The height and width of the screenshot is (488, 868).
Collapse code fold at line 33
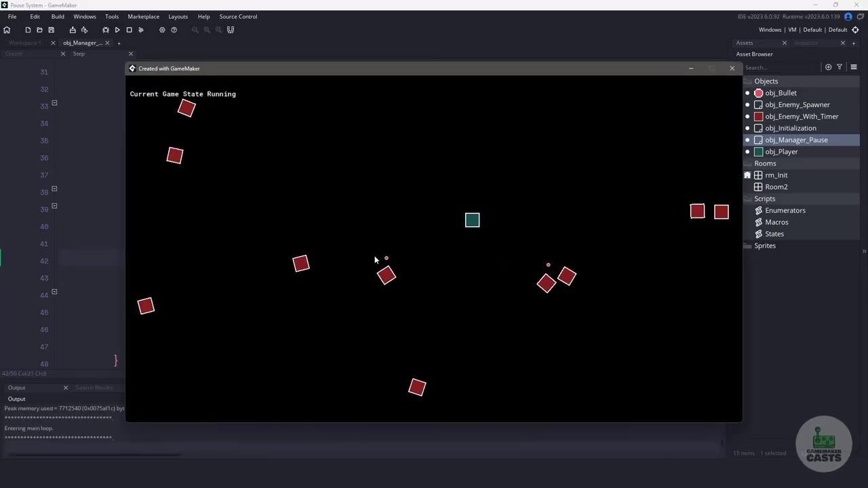pyautogui.click(x=54, y=103)
